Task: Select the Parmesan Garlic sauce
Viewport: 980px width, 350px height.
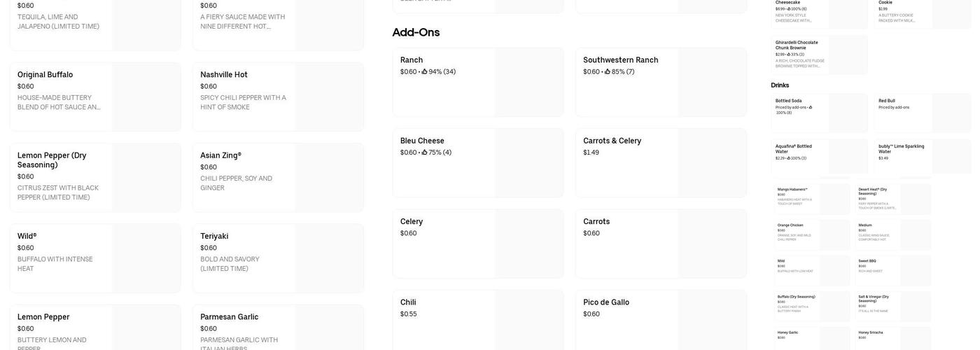Action: (278, 328)
